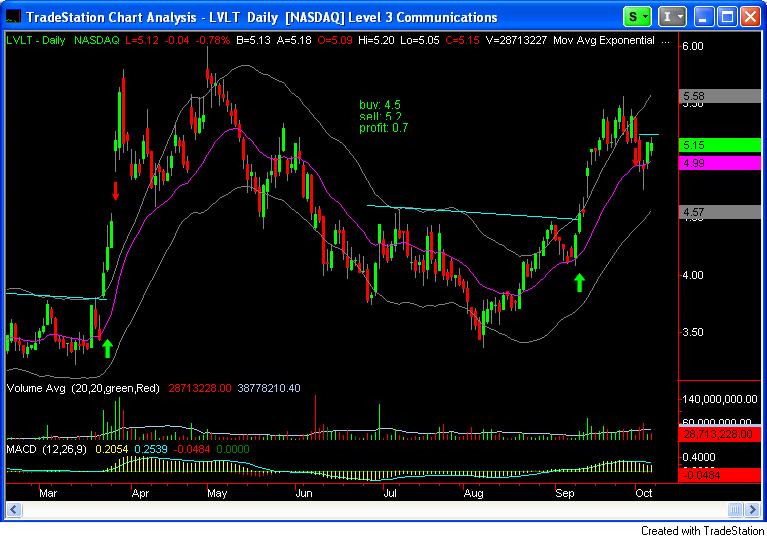The height and width of the screenshot is (537, 767).
Task: Click the red -0.0484 MACD marker
Action: (720, 475)
